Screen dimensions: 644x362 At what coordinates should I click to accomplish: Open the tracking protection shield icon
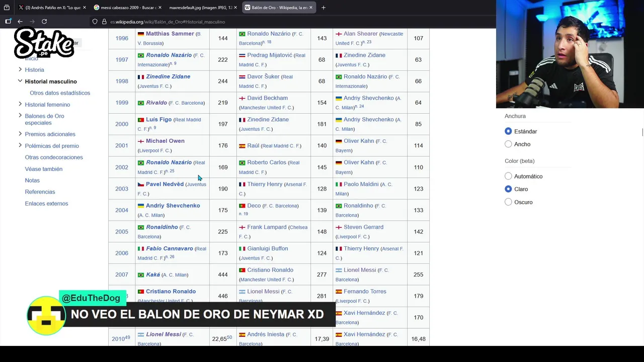pos(95,22)
